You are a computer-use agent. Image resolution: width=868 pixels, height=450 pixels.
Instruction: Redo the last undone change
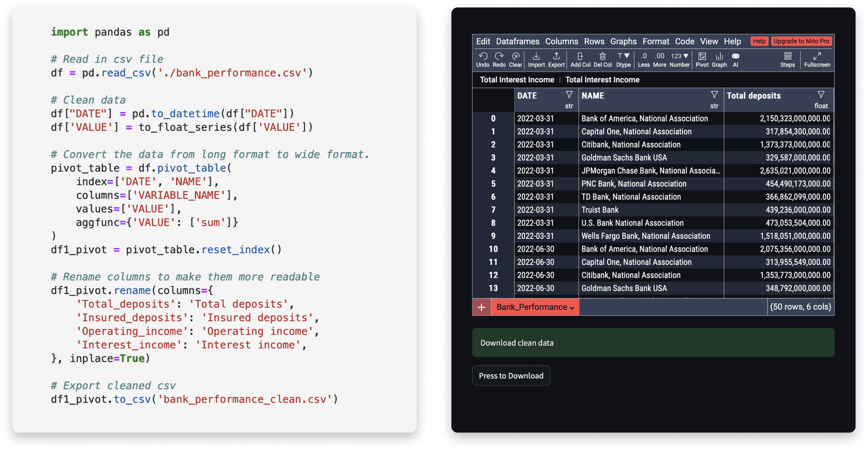499,59
